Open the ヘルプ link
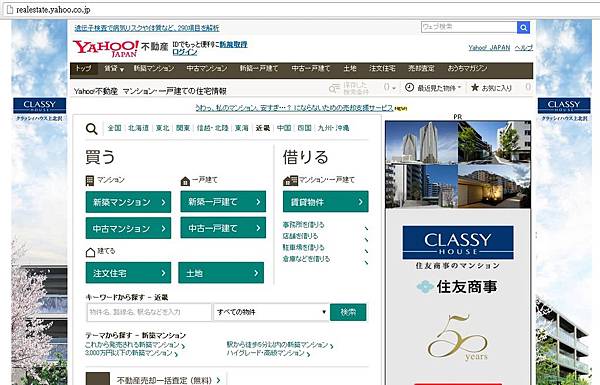Screen dimensions: 600x385 click(523, 48)
